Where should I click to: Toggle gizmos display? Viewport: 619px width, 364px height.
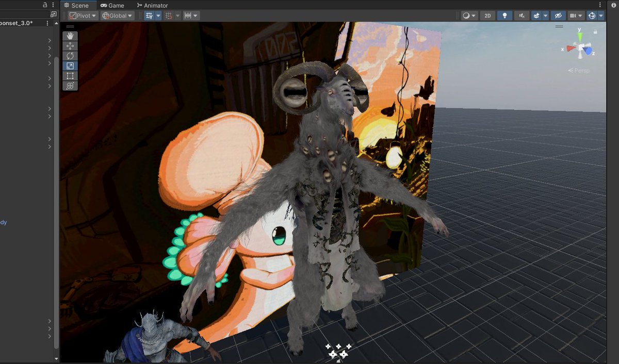coord(592,15)
